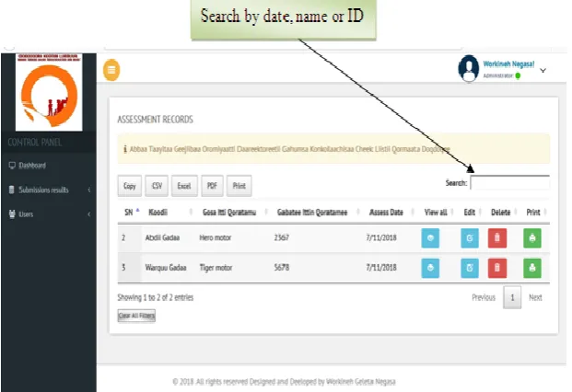Sort by Gosa Itti Qoratamu column
The width and height of the screenshot is (572, 392).
pyautogui.click(x=229, y=212)
